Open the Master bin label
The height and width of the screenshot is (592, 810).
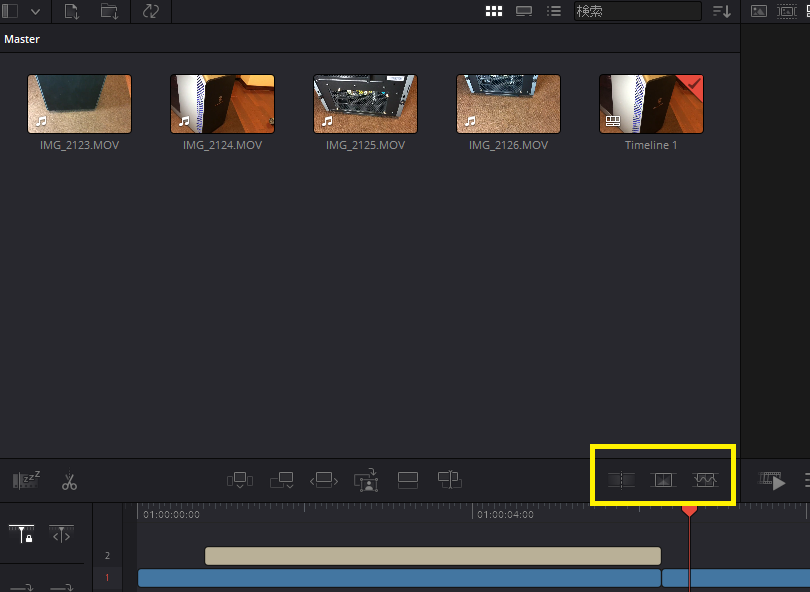22,39
